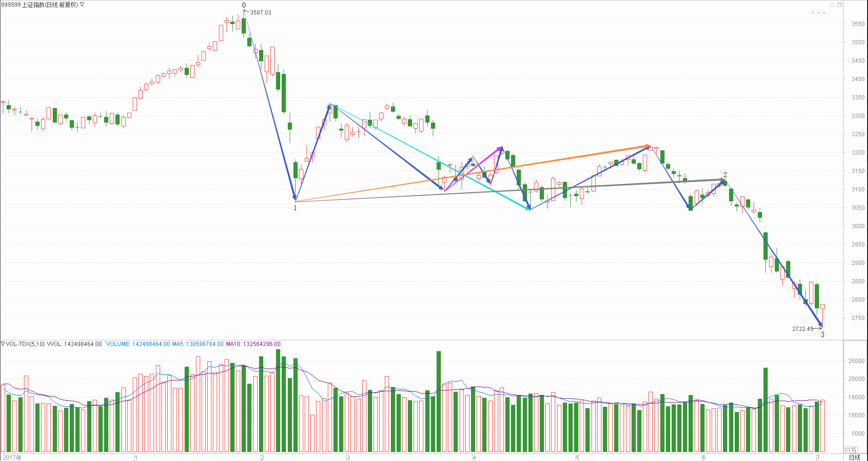Open the 日线 period selector
868x461 pixels.
854,457
